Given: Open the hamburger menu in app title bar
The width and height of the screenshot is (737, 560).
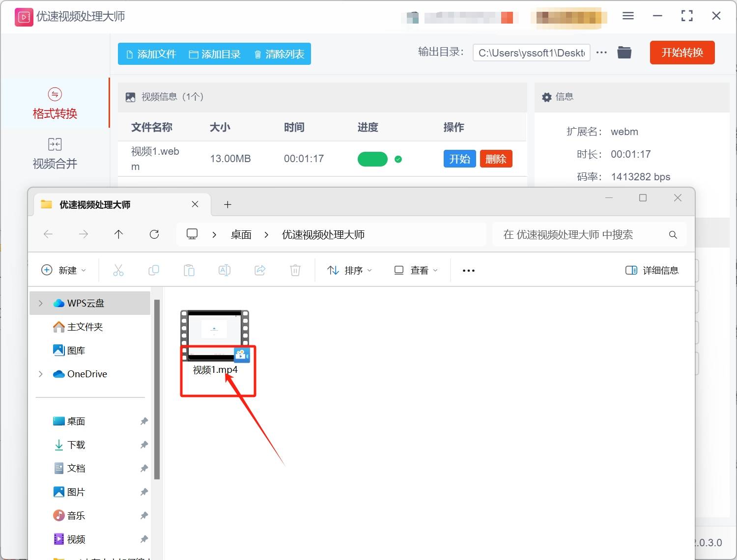Looking at the screenshot, I should tap(628, 16).
